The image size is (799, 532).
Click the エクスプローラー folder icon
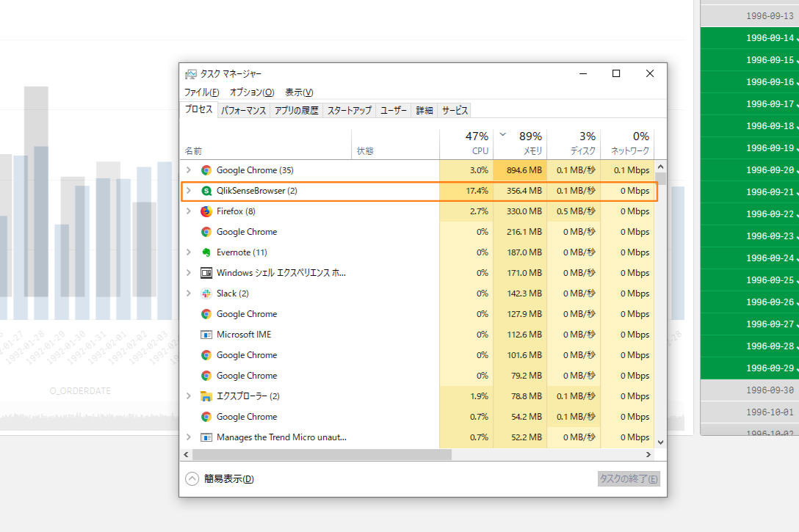pyautogui.click(x=206, y=396)
